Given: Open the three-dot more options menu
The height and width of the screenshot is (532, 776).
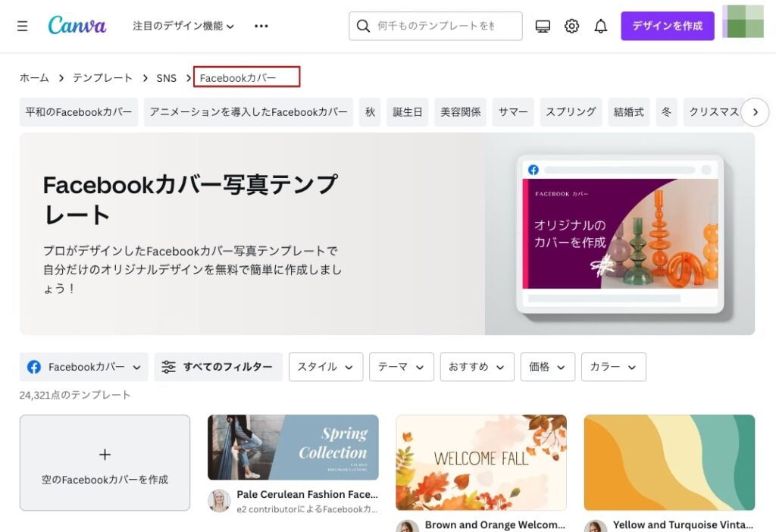Looking at the screenshot, I should coord(261,26).
